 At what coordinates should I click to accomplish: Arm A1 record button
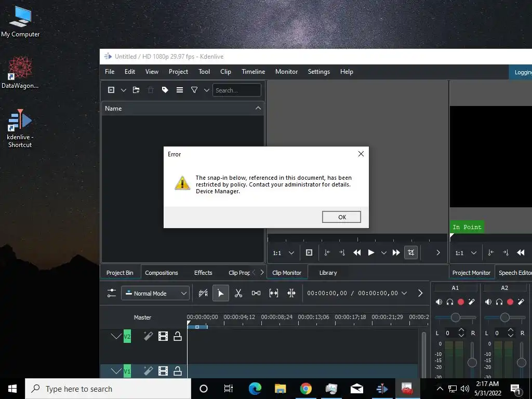(x=461, y=302)
